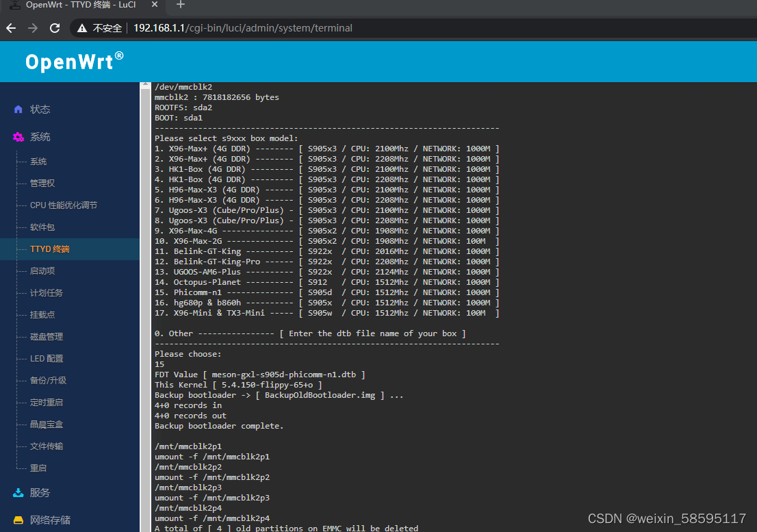This screenshot has width=757, height=532.
Task: Open the 磁盘管理 menu item
Action: [x=47, y=336]
